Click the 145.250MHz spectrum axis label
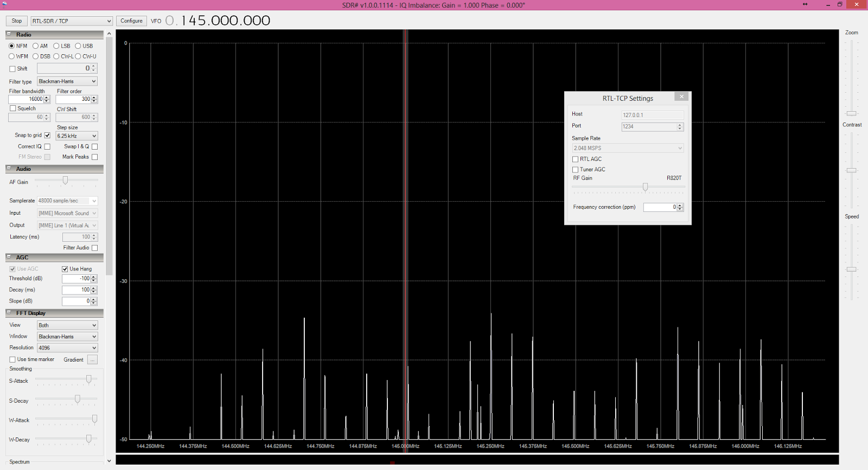The width and height of the screenshot is (868, 470). click(x=490, y=446)
